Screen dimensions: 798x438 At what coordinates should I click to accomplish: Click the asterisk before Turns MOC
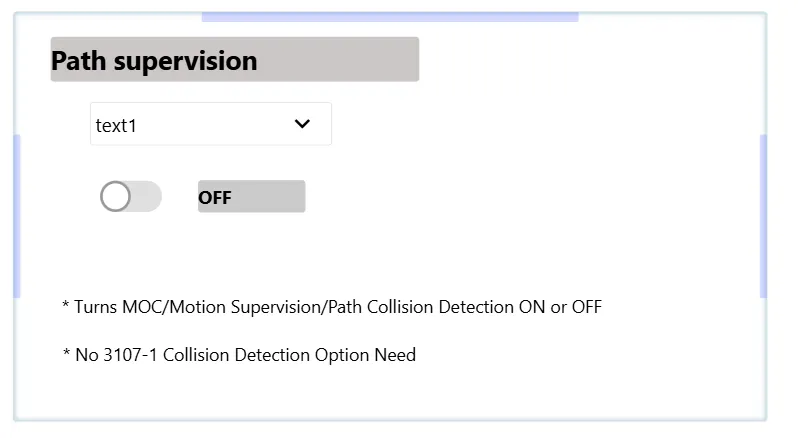66,305
